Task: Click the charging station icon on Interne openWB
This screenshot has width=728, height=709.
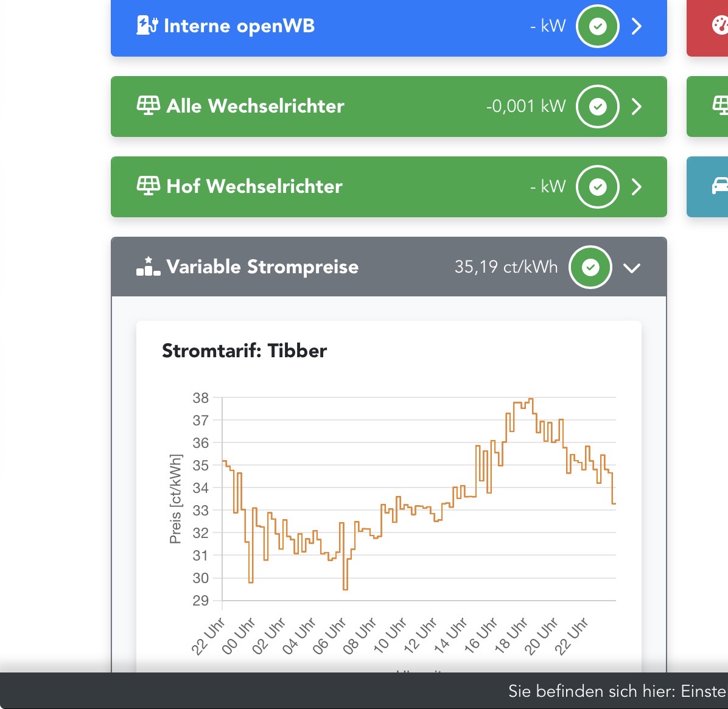Action: click(x=147, y=26)
